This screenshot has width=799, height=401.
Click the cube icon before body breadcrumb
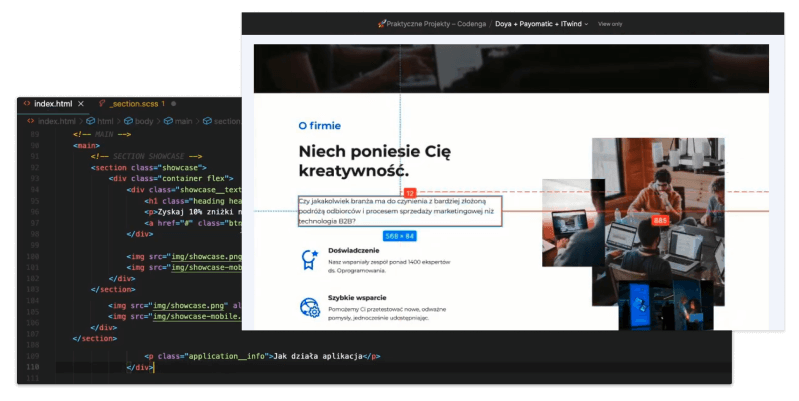tap(128, 121)
